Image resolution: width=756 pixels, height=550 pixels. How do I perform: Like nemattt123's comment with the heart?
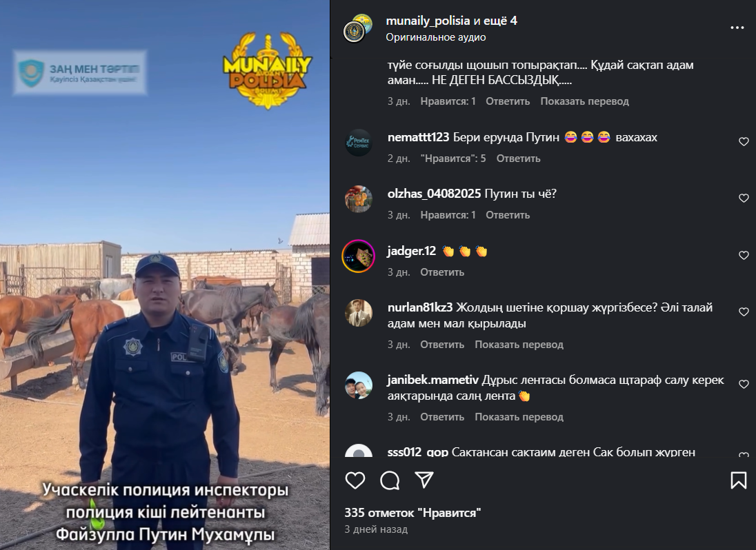[744, 141]
